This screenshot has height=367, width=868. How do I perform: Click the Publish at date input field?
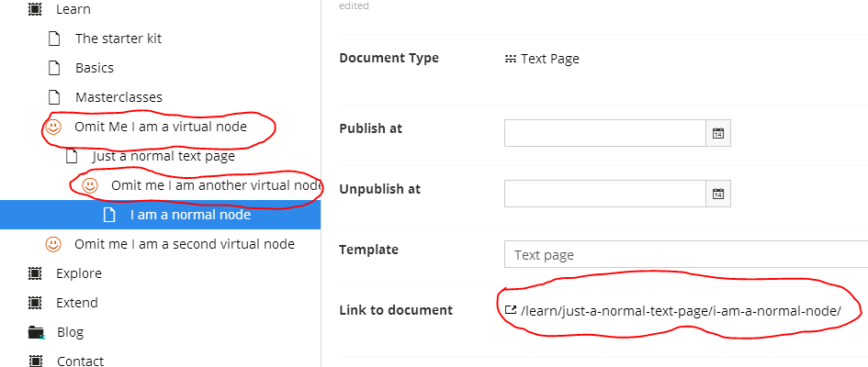click(x=605, y=133)
